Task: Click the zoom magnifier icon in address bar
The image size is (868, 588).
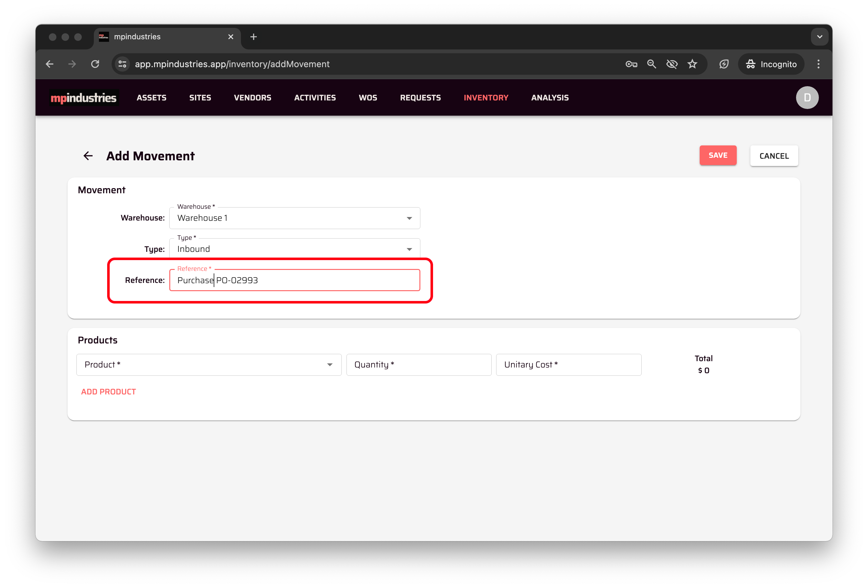Action: (x=651, y=64)
